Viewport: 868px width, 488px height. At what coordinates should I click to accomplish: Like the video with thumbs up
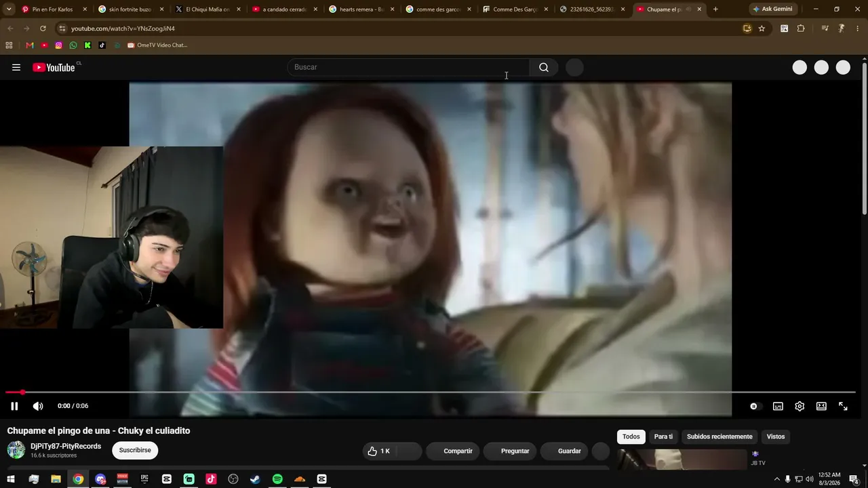tap(380, 451)
